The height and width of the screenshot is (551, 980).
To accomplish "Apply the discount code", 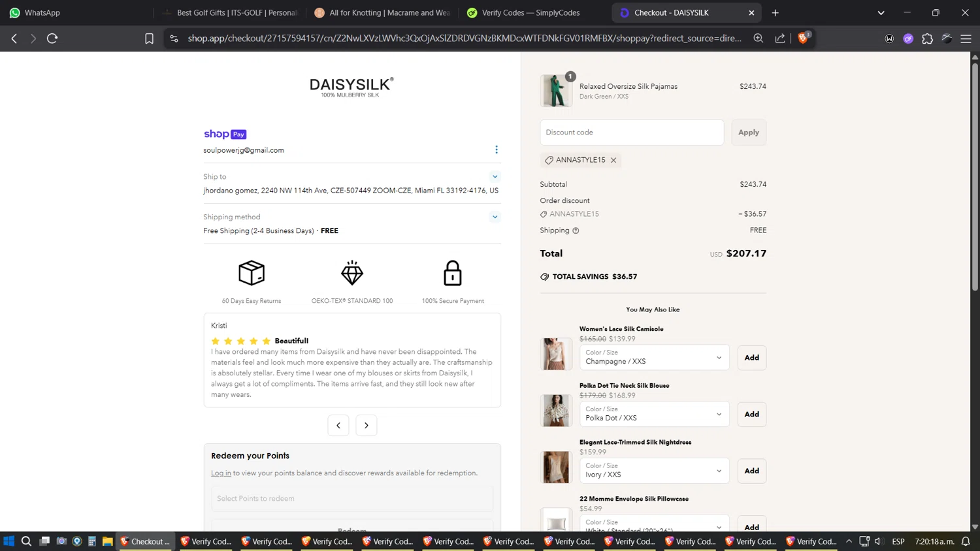I will [749, 133].
